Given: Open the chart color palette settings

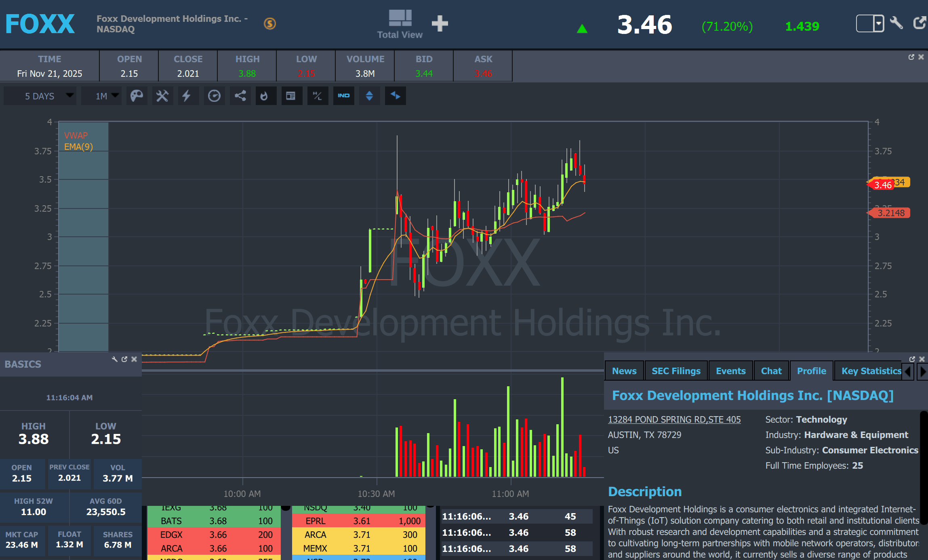Looking at the screenshot, I should (137, 96).
